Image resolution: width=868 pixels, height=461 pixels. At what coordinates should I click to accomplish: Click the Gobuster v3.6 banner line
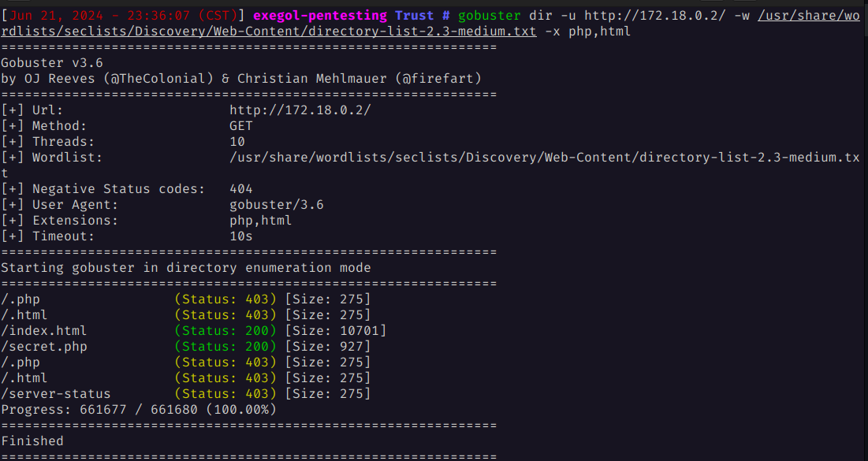click(51, 63)
